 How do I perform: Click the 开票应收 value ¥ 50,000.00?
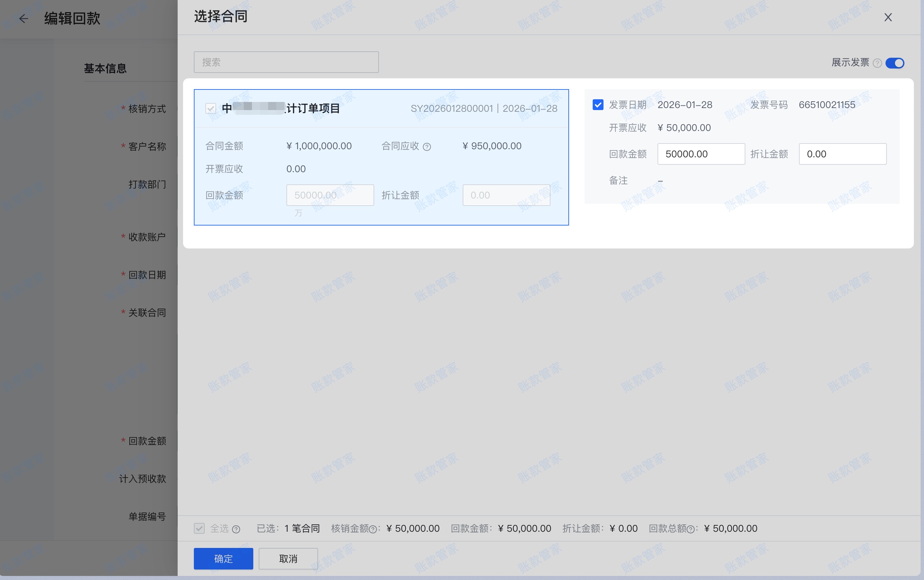(684, 128)
